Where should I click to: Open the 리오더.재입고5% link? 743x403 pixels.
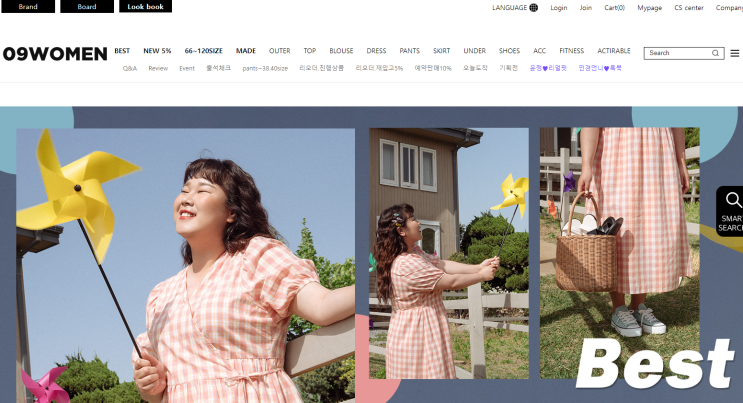pos(380,68)
